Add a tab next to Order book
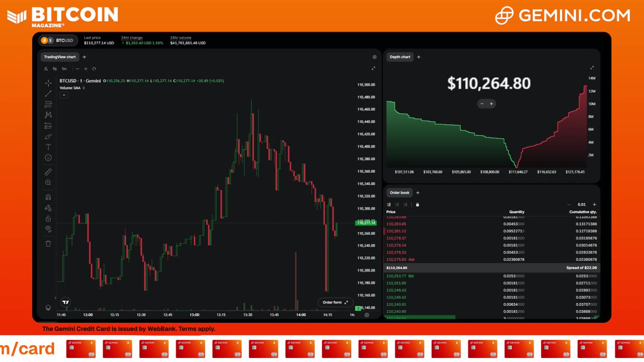Image resolution: width=644 pixels, height=362 pixels. (418, 193)
